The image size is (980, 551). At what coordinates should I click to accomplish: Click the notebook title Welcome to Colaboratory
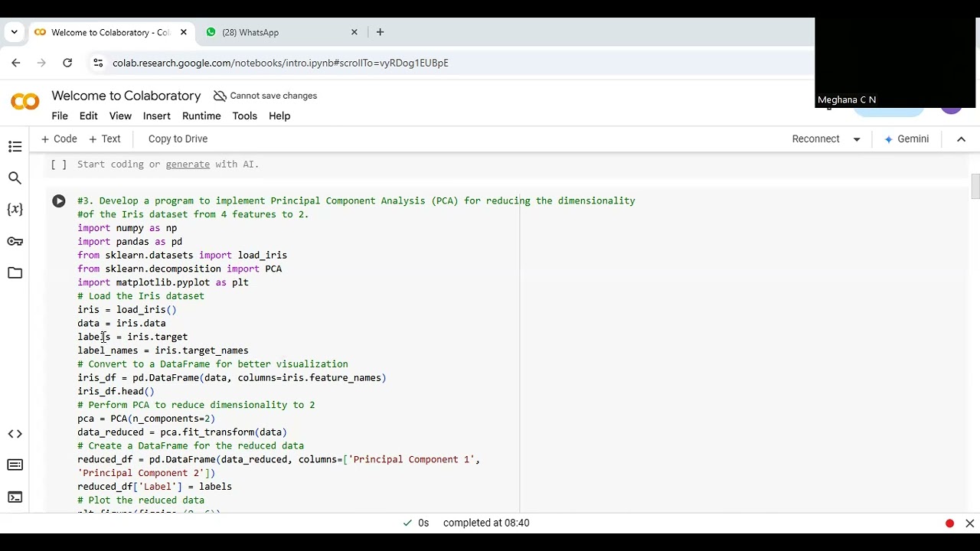[126, 96]
